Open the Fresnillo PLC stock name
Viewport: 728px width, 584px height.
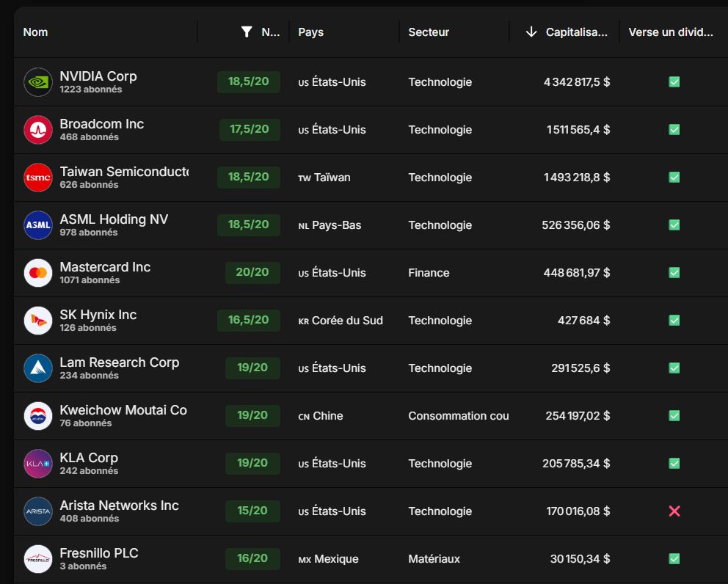99,553
